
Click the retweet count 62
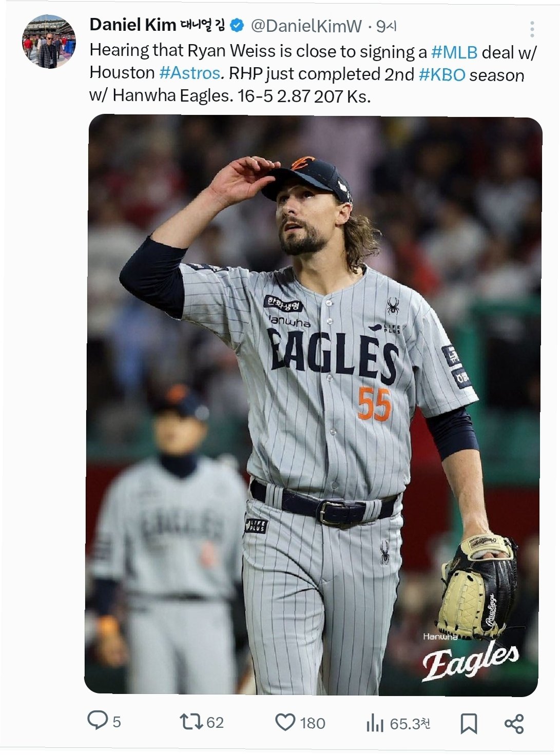[x=215, y=723]
